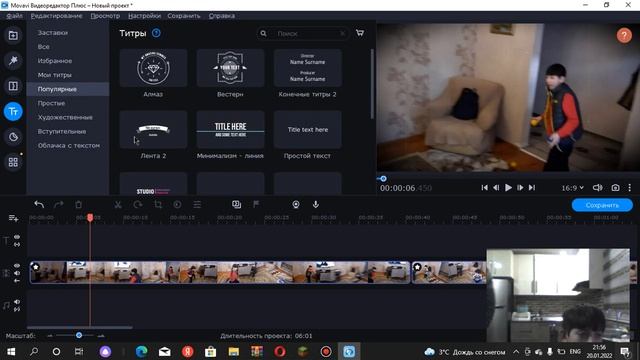Show hidden system tray icons

516,352
